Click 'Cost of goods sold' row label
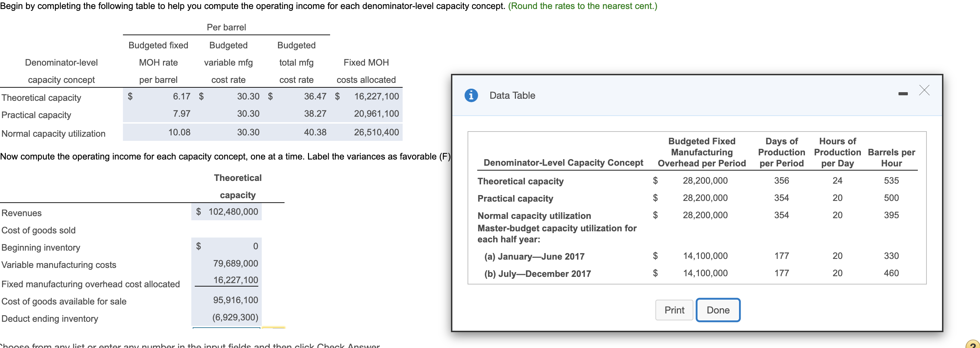This screenshot has width=980, height=348. [x=38, y=230]
